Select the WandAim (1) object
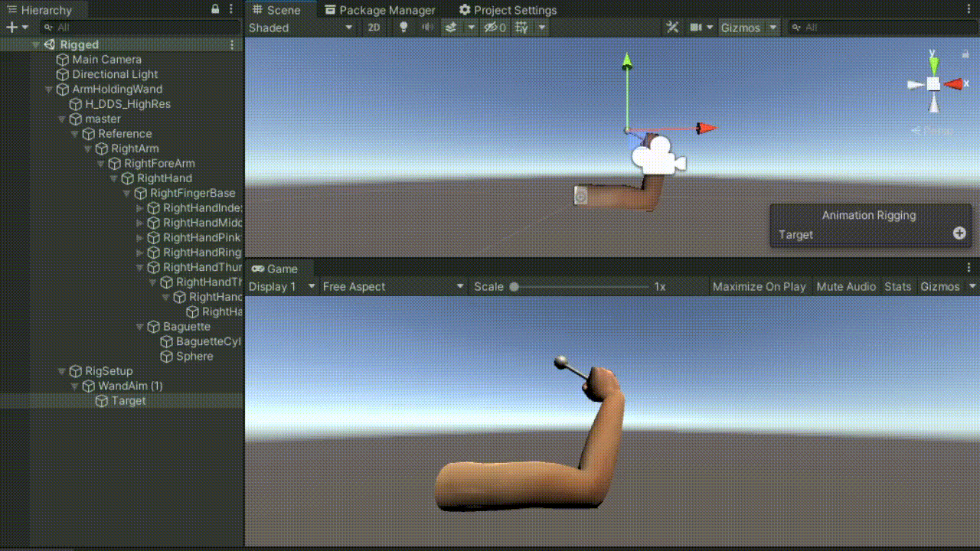Viewport: 980px width, 551px height. point(130,386)
